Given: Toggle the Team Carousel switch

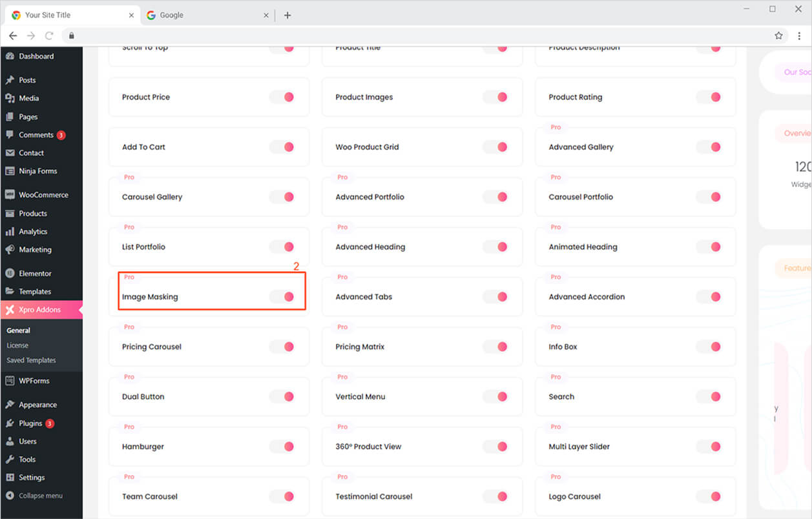Looking at the screenshot, I should click(x=282, y=496).
